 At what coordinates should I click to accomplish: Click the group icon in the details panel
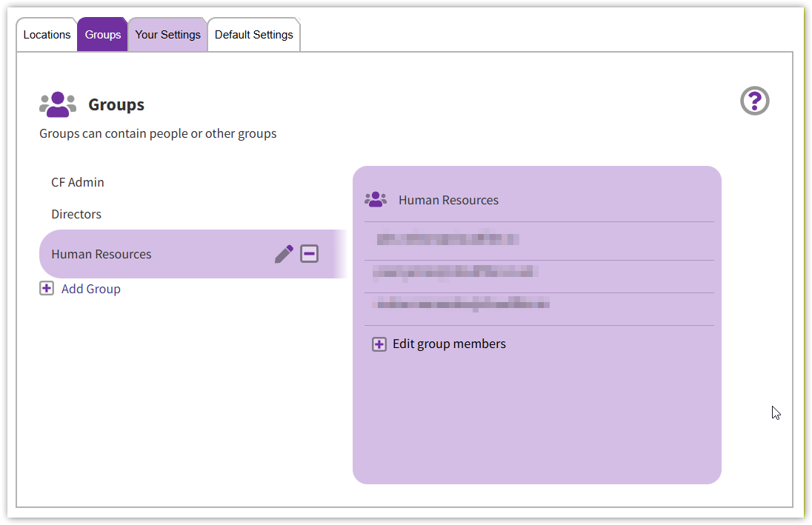[376, 199]
